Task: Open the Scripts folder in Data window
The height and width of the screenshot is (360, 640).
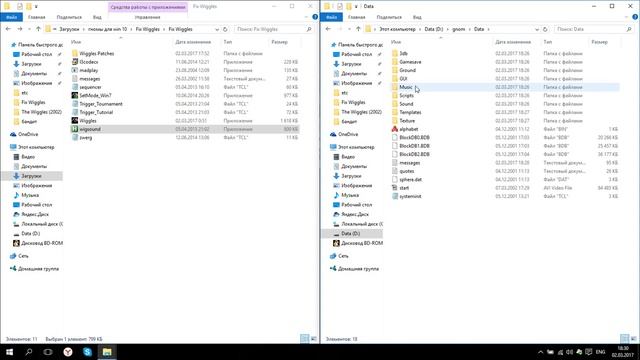Action: coord(406,96)
